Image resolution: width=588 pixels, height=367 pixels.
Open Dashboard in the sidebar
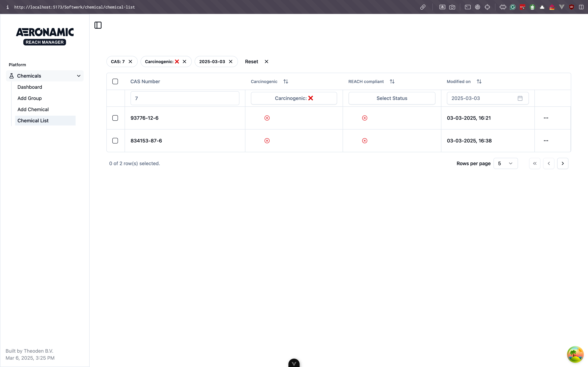tap(30, 87)
